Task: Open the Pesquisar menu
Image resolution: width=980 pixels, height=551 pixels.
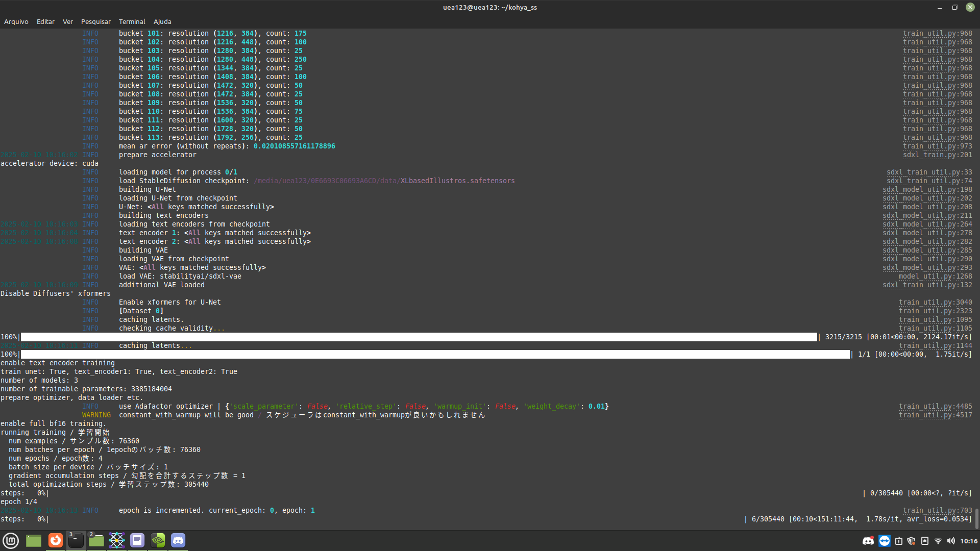Action: click(x=95, y=21)
